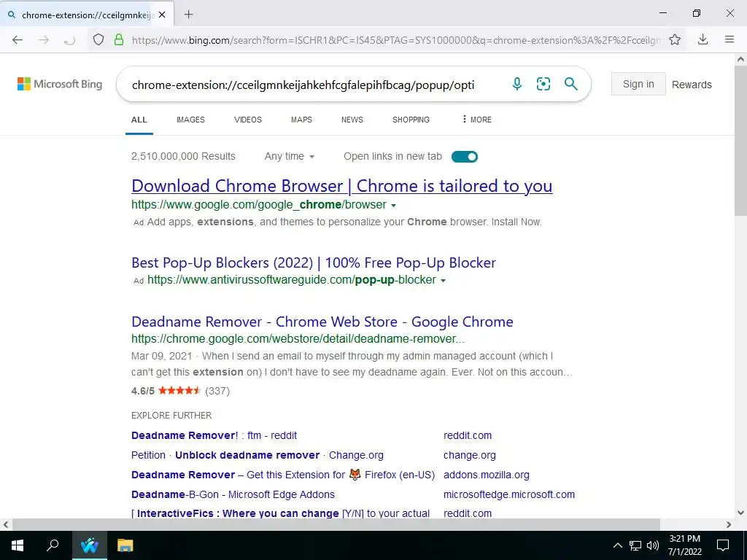
Task: Click reddit.com beside Deadname Remover! ftm
Action: (468, 435)
